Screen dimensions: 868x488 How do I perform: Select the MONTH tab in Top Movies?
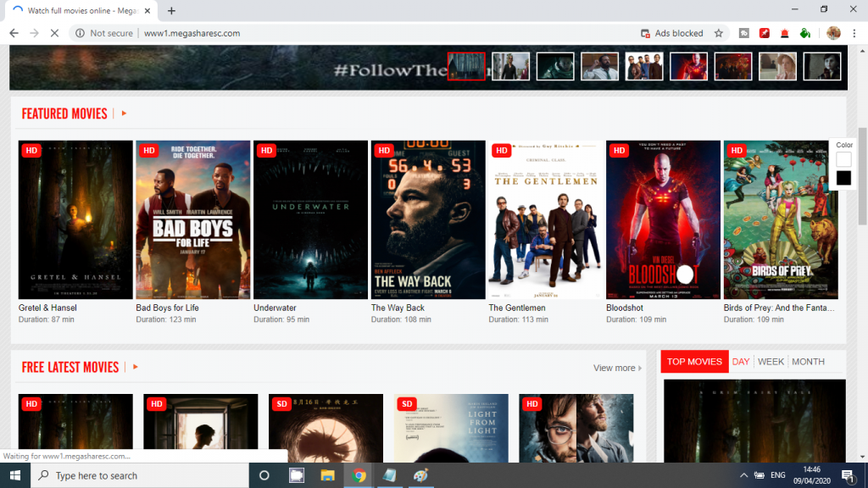pos(808,361)
